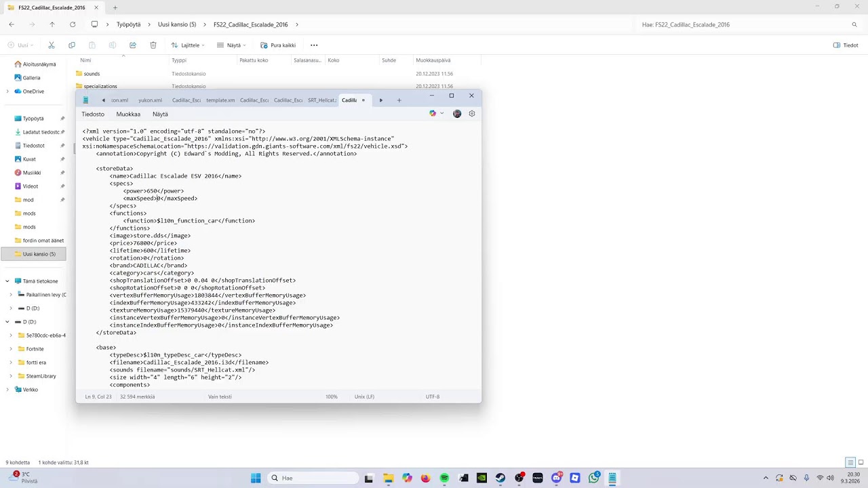Image resolution: width=868 pixels, height=488 pixels.
Task: Open the Copilot rewrite icon in Notepad
Action: 433,114
